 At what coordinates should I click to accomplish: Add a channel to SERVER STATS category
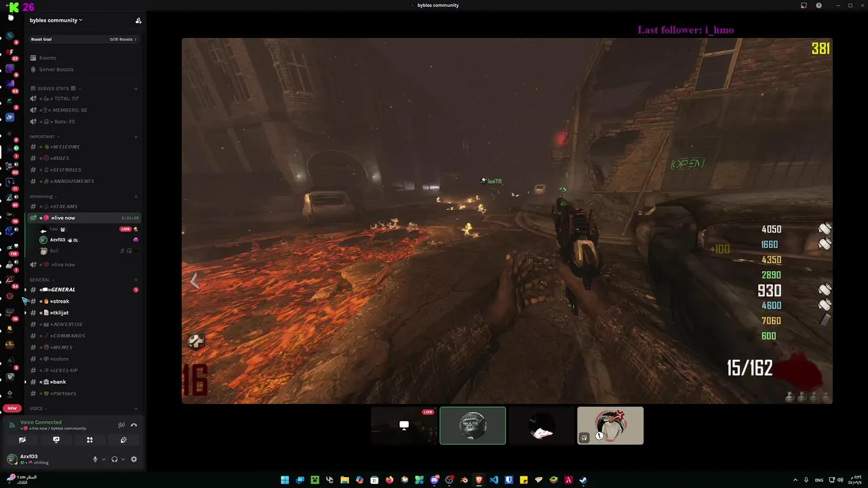136,89
